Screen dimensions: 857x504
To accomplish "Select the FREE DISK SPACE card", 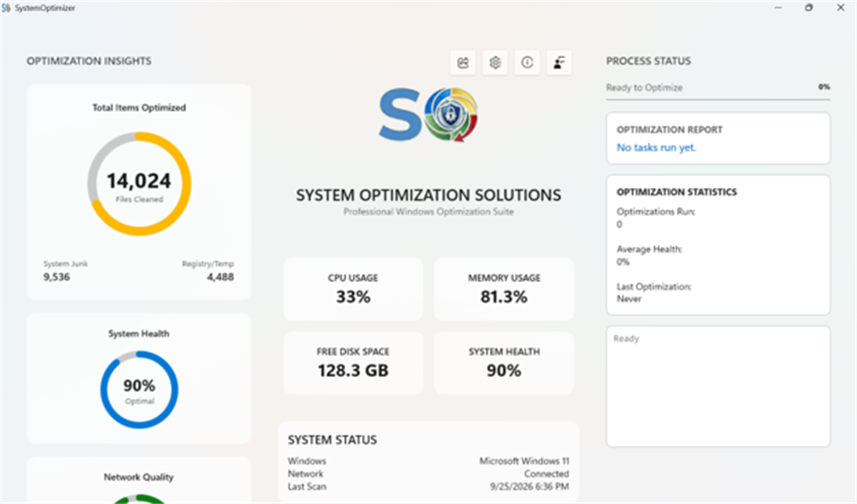I will [353, 362].
